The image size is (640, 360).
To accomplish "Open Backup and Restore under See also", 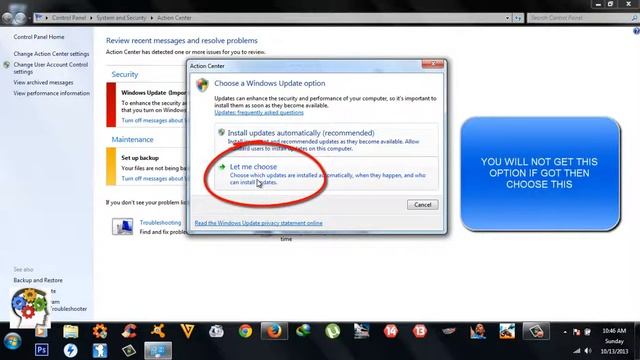I will 38,280.
